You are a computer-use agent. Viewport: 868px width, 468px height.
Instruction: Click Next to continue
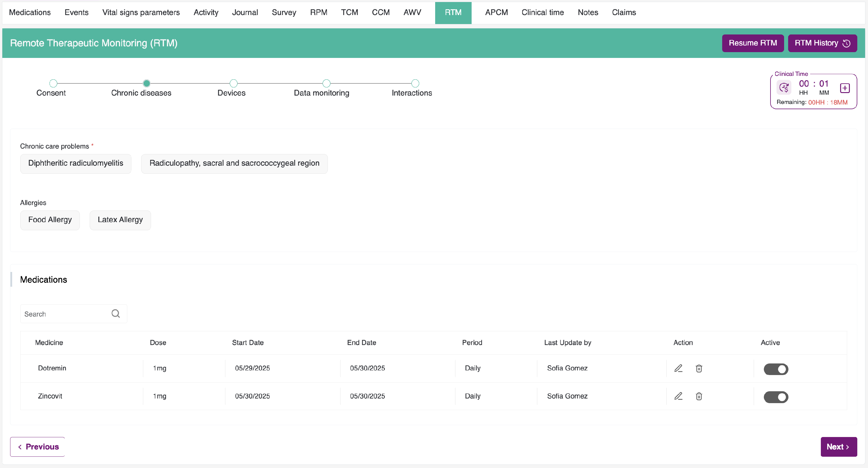[838, 447]
